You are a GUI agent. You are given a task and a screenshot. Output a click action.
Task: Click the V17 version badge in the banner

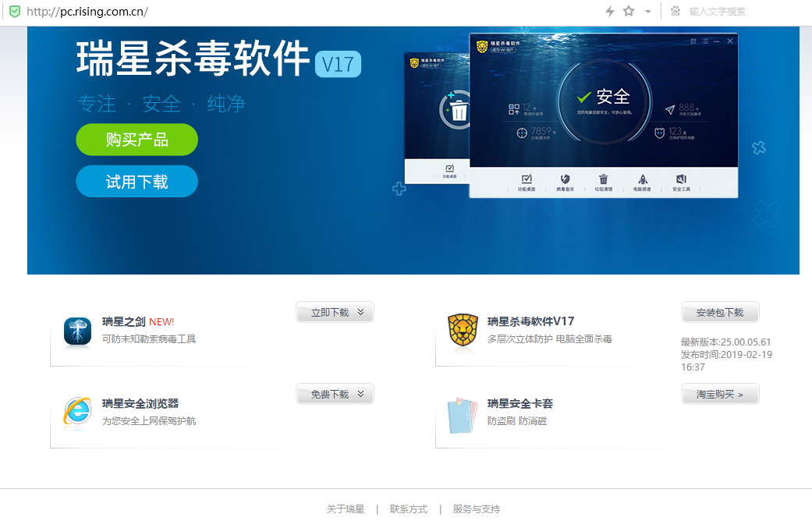point(339,64)
